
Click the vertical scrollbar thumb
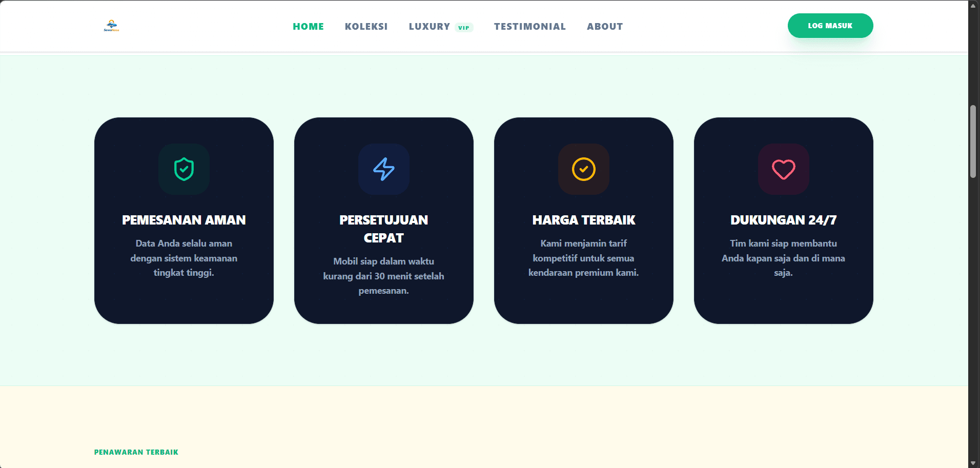(973, 141)
